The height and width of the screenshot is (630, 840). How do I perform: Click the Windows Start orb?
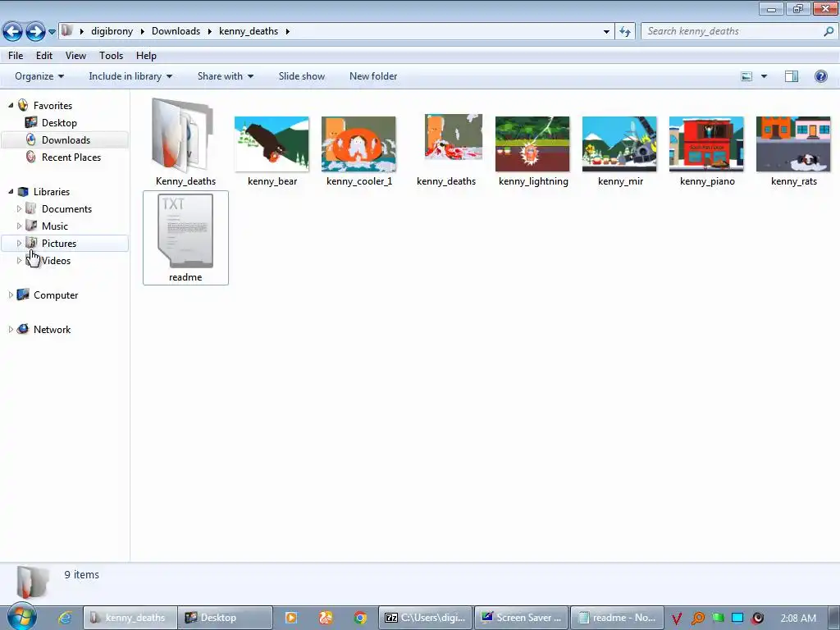(21, 617)
